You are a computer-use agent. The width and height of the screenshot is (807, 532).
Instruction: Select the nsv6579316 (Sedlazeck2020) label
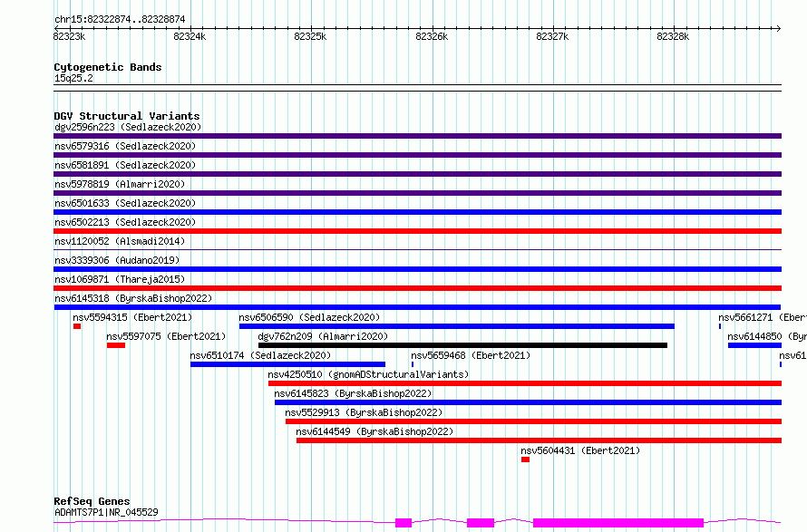tap(125, 146)
